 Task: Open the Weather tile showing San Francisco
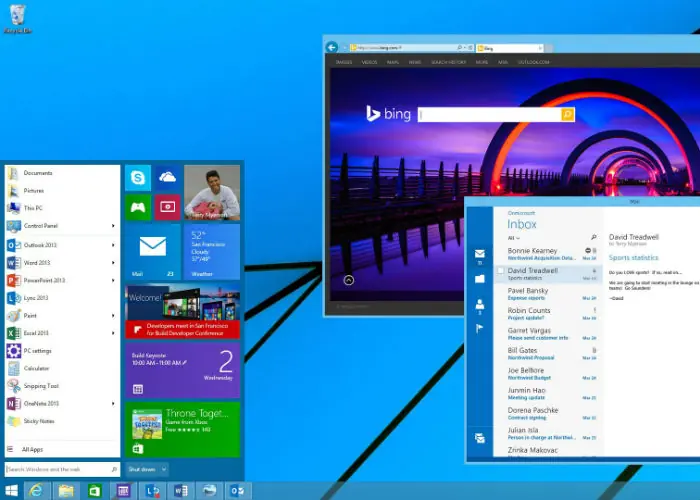pyautogui.click(x=212, y=251)
